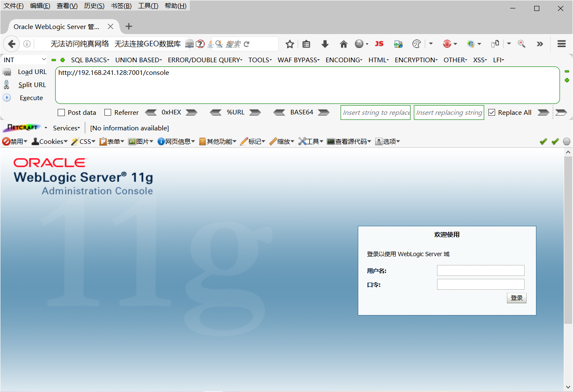Image resolution: width=573 pixels, height=392 pixels.
Task: Open the ENCODING dropdown
Action: click(x=343, y=60)
